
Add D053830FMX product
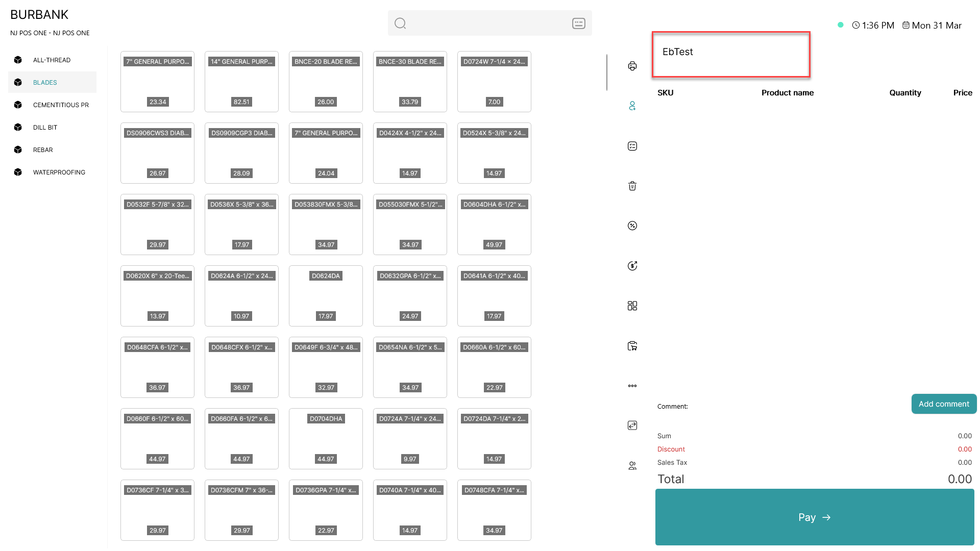tap(326, 224)
